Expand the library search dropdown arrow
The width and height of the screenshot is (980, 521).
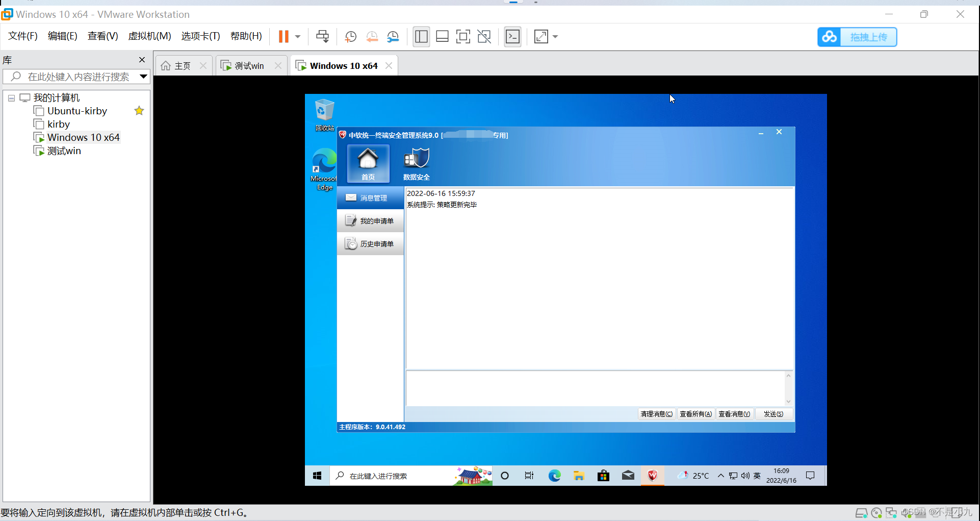(144, 77)
